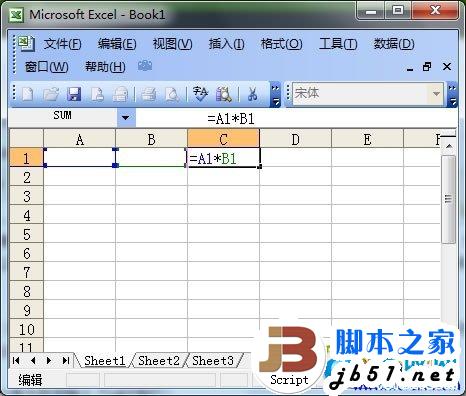Select column A header
Viewport: 466px width, 396px height.
(79, 139)
